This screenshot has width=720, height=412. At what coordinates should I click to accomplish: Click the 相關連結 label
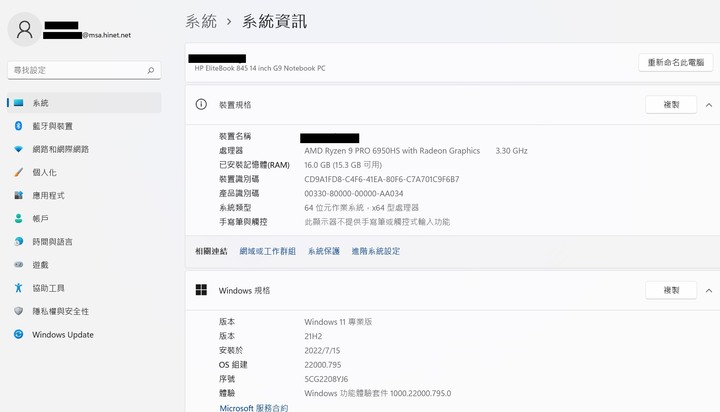click(x=211, y=251)
